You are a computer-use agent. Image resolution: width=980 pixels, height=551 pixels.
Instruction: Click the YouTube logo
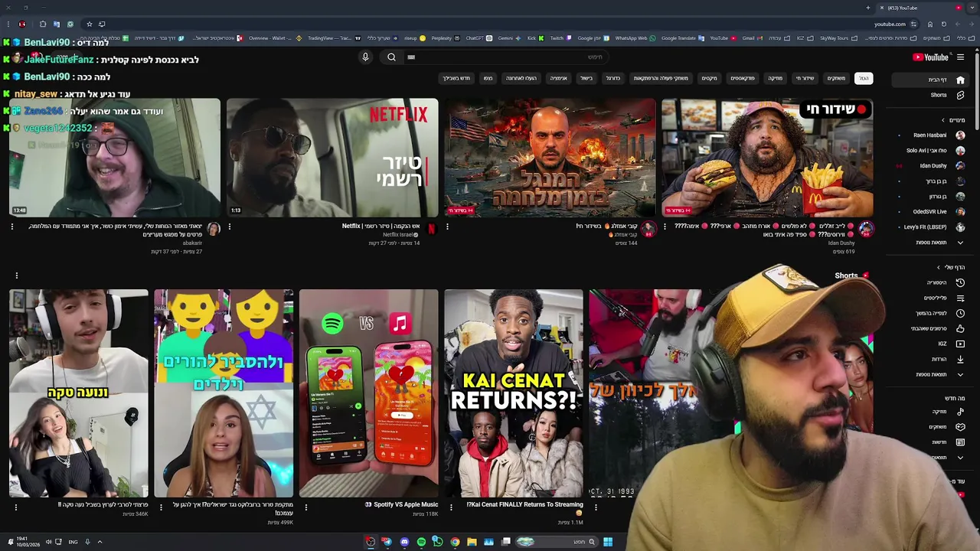point(931,57)
